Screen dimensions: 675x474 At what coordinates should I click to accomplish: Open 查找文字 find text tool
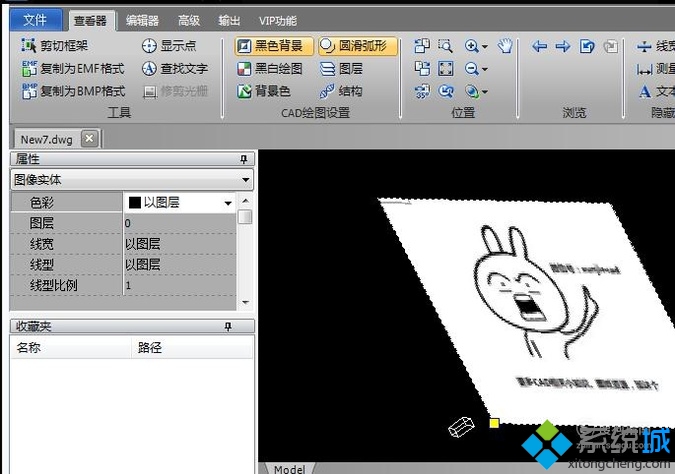(x=175, y=68)
